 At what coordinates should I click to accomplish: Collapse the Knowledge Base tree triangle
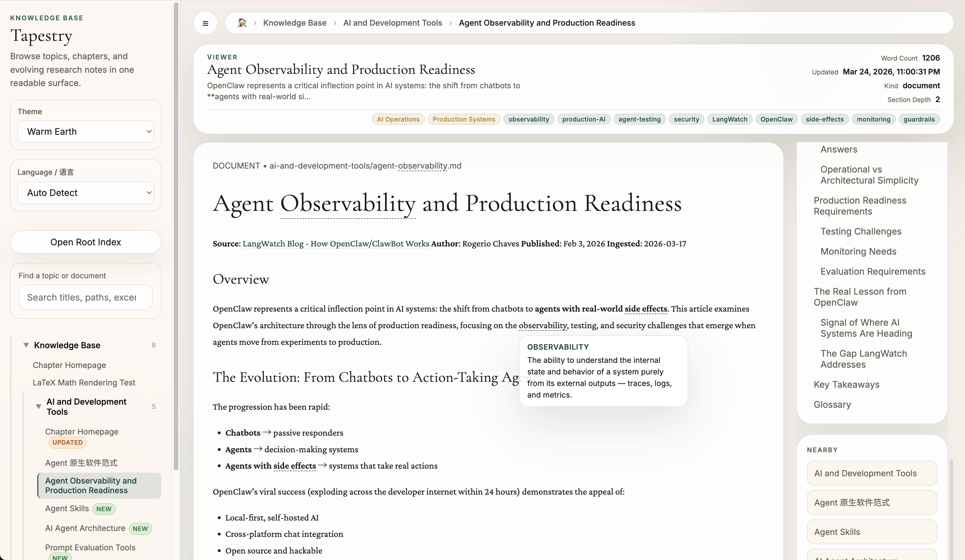(x=26, y=345)
